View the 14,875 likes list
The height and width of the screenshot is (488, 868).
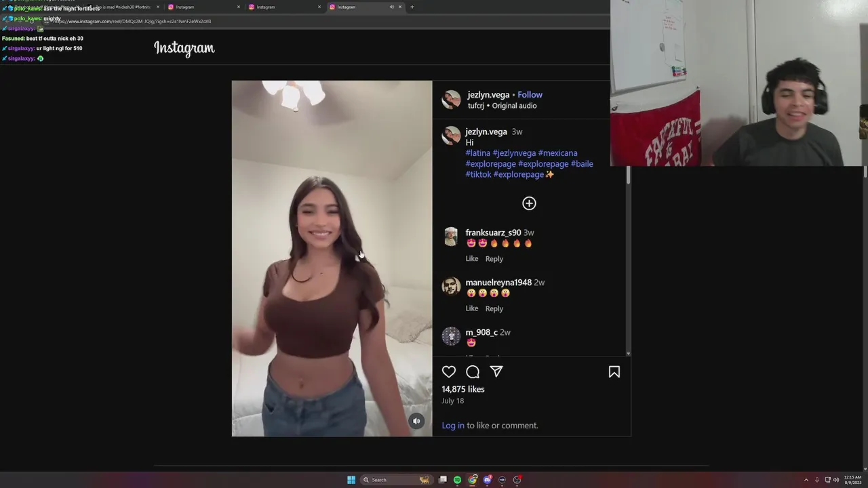pos(463,389)
